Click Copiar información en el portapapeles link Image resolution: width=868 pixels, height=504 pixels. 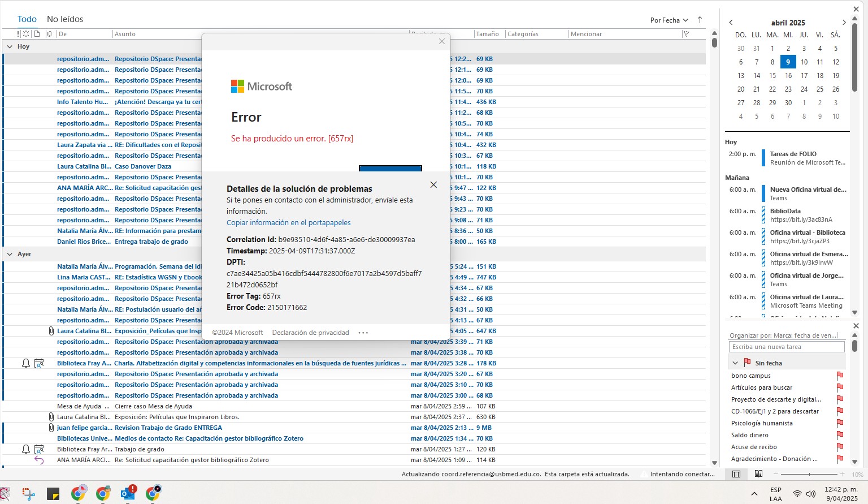click(x=289, y=223)
